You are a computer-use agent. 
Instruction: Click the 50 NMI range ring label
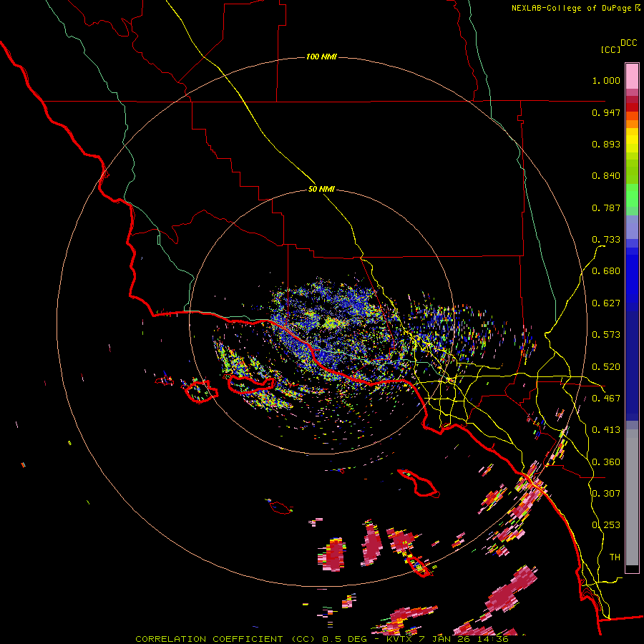pyautogui.click(x=321, y=189)
